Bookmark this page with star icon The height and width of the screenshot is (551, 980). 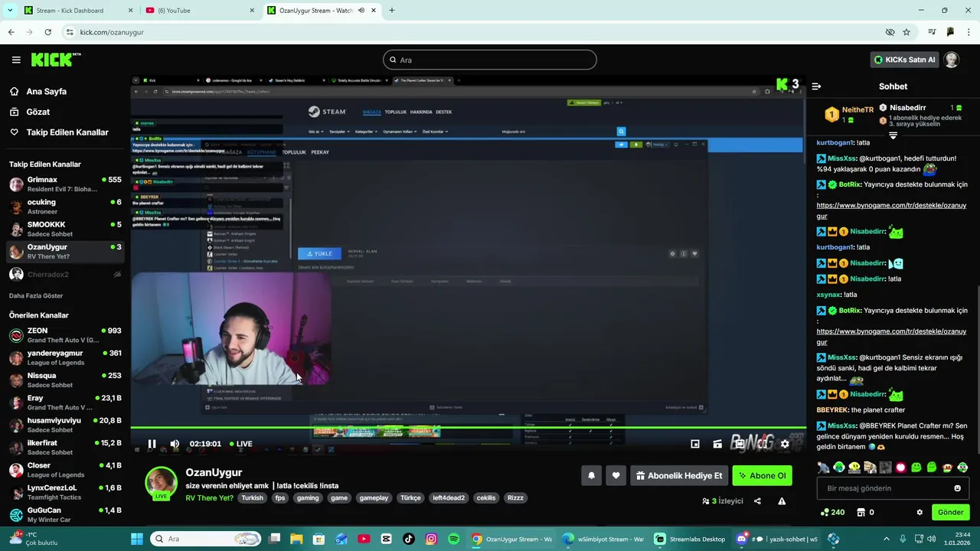906,32
